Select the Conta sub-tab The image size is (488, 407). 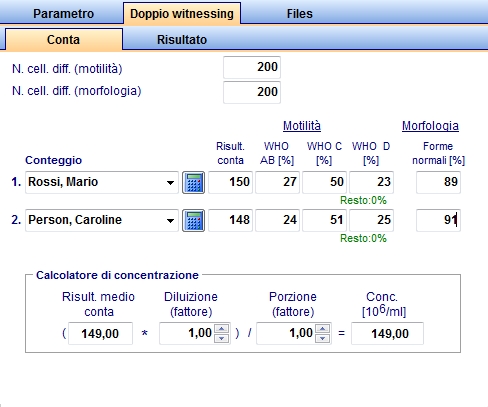click(63, 40)
